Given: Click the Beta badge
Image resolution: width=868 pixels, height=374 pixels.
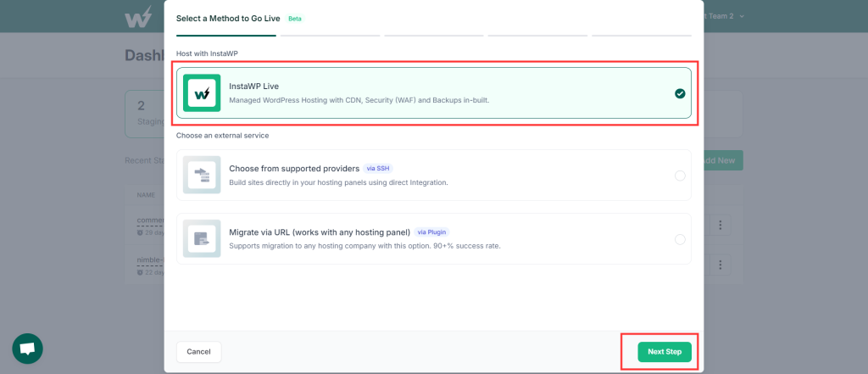Looking at the screenshot, I should point(295,19).
